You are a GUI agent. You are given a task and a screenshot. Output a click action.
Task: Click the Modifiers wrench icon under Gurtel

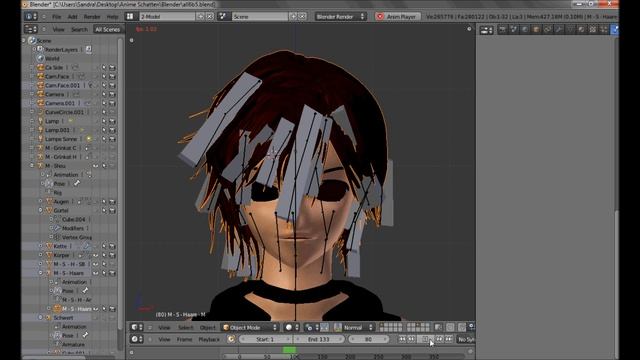click(x=57, y=228)
